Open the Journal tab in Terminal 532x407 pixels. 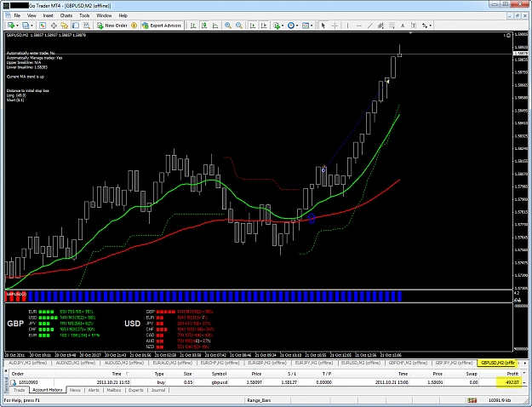tap(157, 390)
